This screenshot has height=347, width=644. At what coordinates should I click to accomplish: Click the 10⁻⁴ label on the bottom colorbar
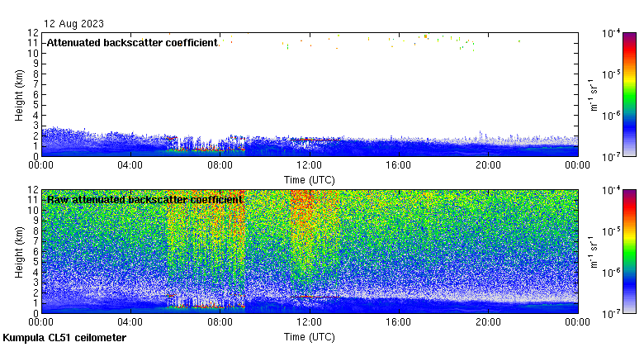click(x=611, y=190)
